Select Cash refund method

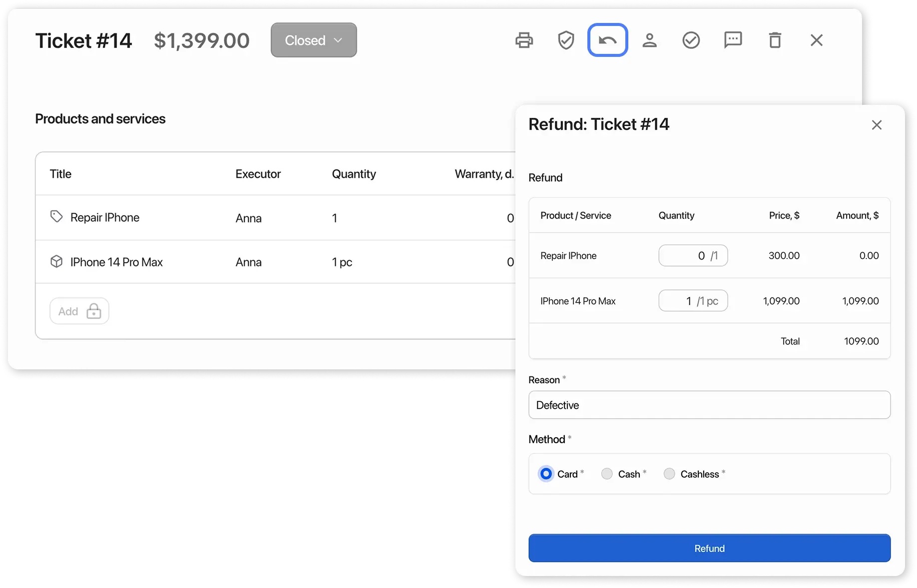click(x=607, y=474)
